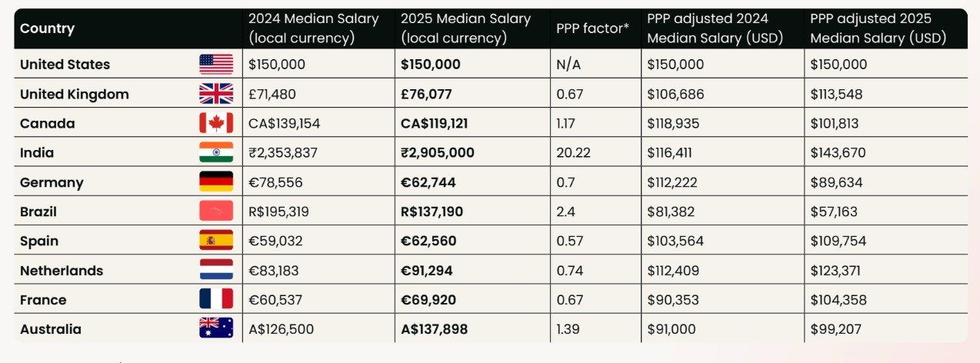Click the 2025 Median Salary local currency header
980x363 pixels.
tap(465, 28)
